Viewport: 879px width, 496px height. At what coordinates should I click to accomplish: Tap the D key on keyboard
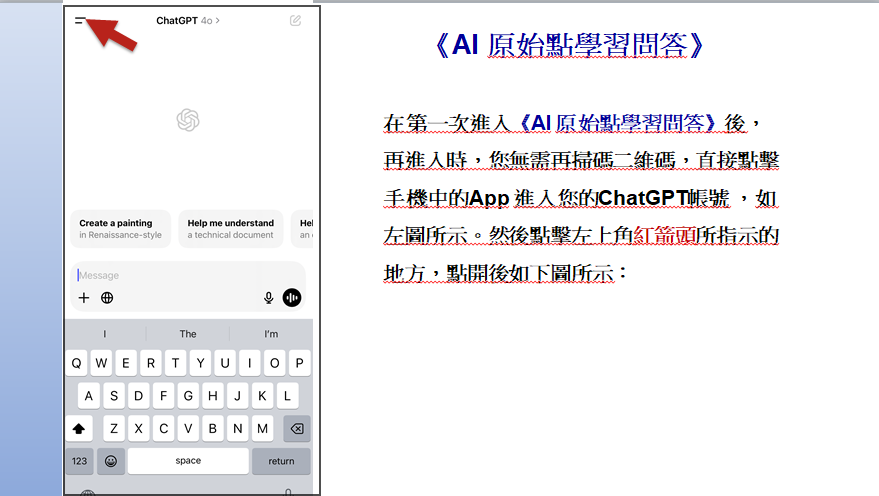tap(138, 396)
